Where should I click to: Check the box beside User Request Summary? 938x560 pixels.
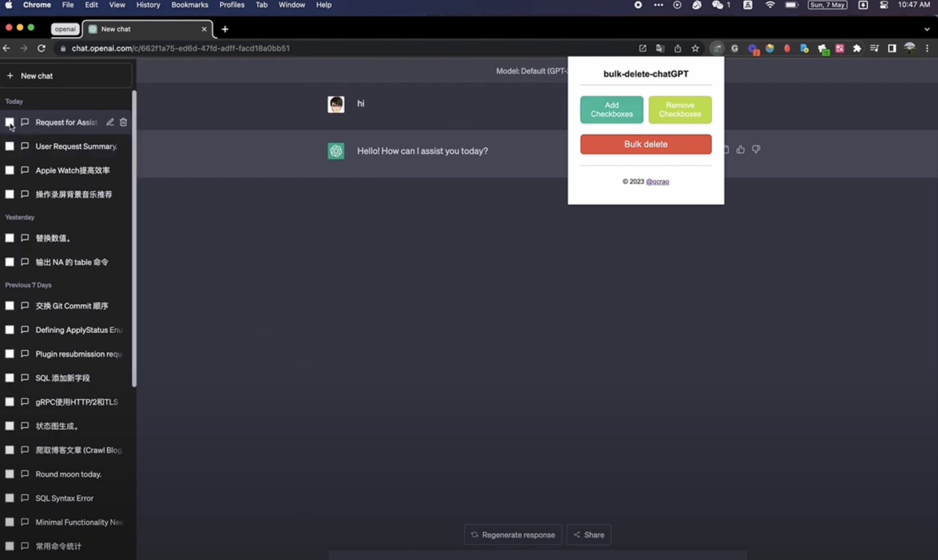(x=9, y=146)
